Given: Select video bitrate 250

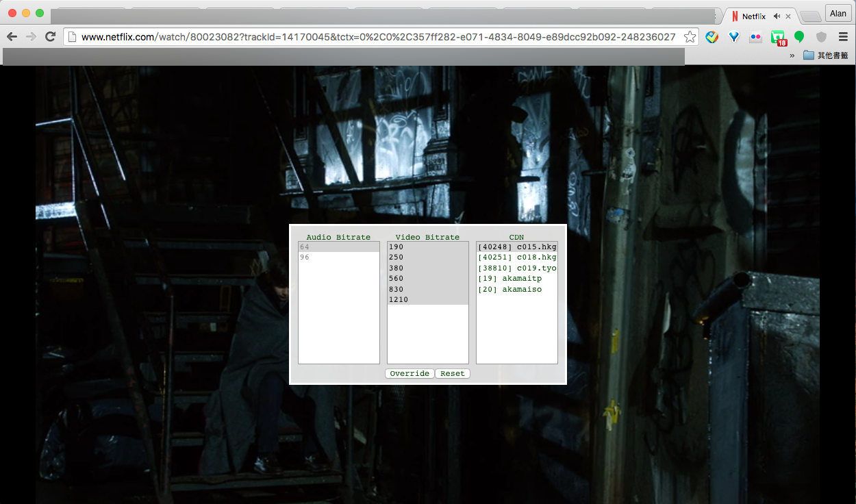Looking at the screenshot, I should [x=428, y=257].
